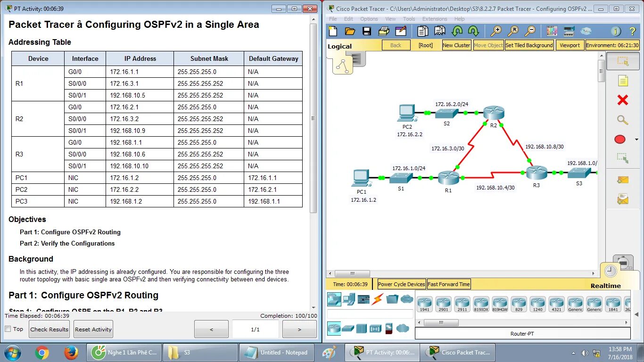Viewport: 644px width, 362px height.
Task: Enable the Top checkbox
Action: (8, 329)
